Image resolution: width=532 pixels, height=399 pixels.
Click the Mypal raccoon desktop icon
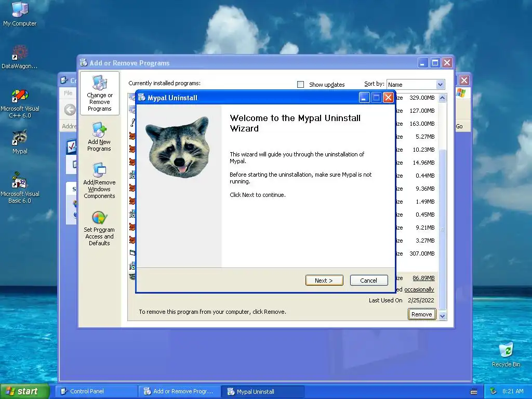pyautogui.click(x=20, y=142)
